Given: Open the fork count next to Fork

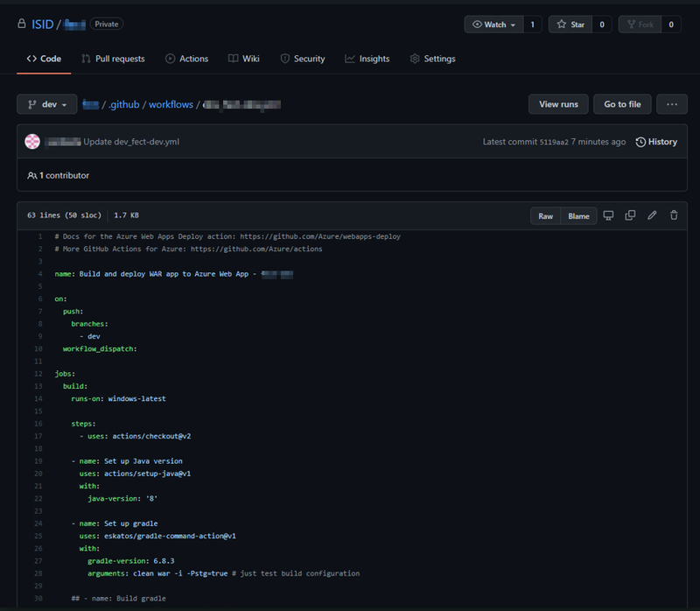Looking at the screenshot, I should [671, 25].
